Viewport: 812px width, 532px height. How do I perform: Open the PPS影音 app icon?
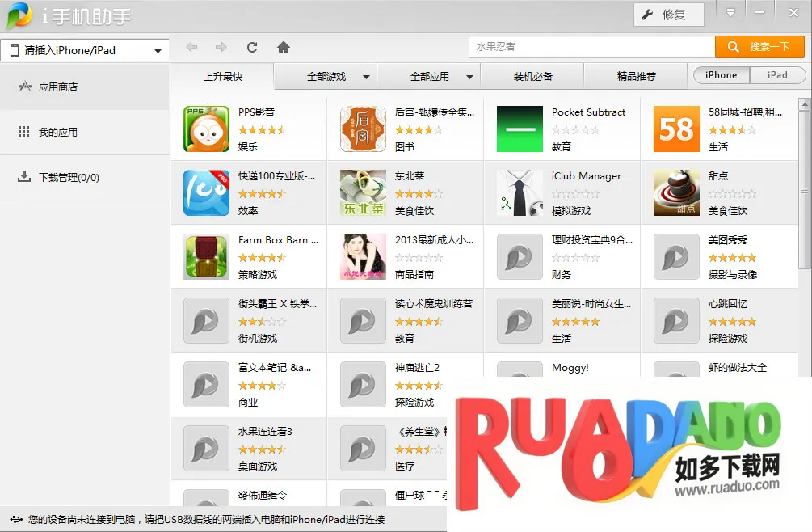(206, 129)
